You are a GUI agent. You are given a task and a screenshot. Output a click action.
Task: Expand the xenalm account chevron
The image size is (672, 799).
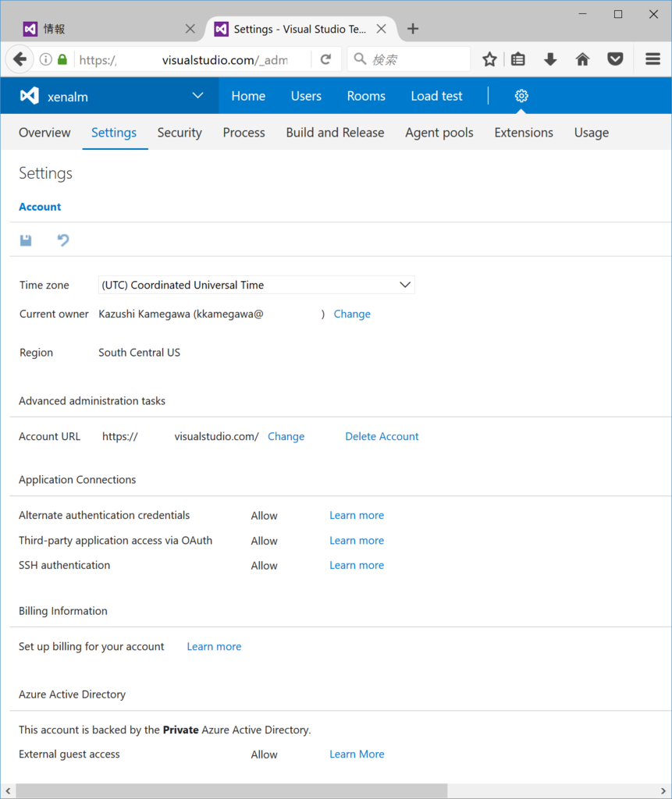(197, 95)
